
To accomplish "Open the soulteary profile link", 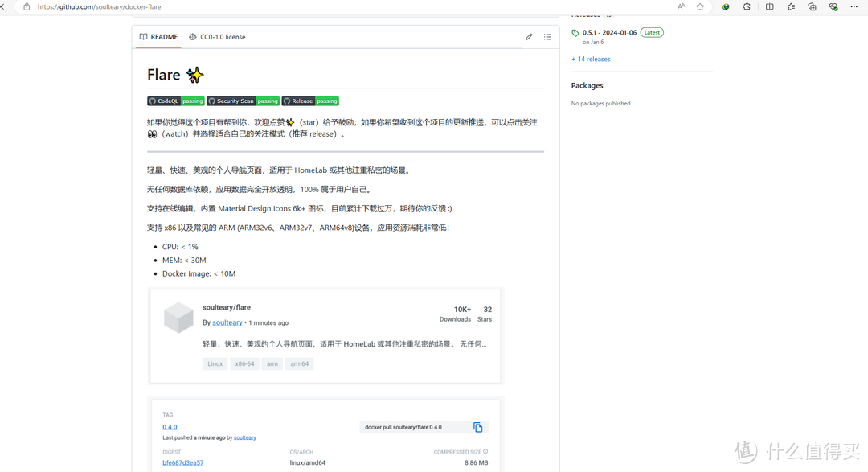I will click(x=227, y=322).
